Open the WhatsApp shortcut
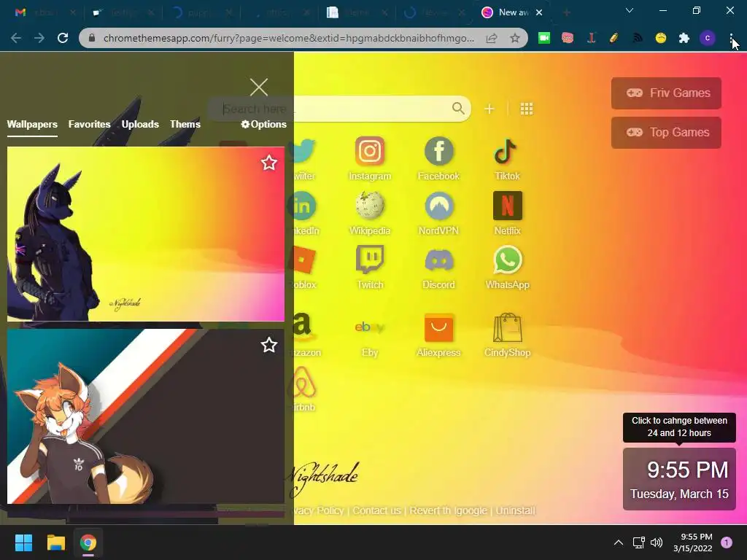747x560 pixels. pyautogui.click(x=508, y=268)
